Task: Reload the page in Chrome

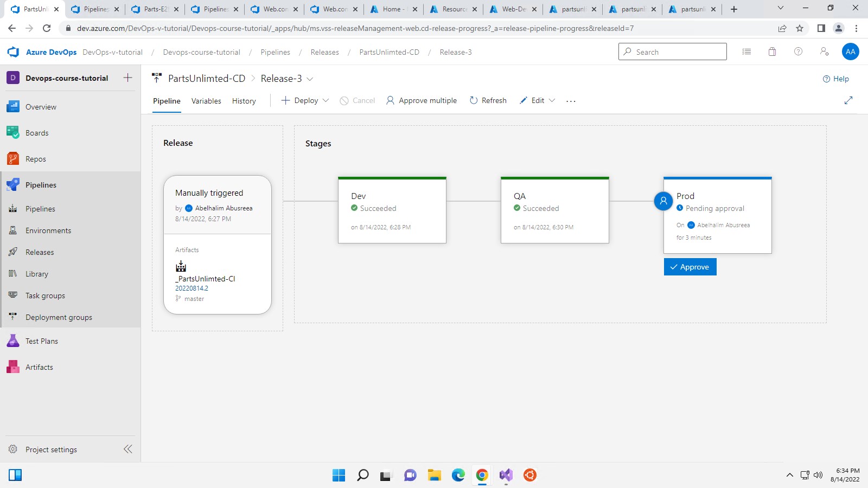Action: (x=47, y=28)
